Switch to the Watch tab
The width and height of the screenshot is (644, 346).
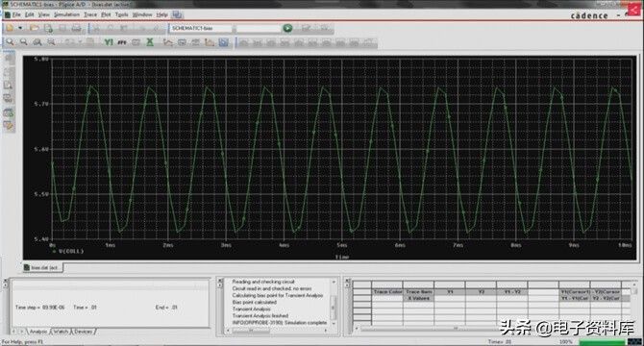61,332
